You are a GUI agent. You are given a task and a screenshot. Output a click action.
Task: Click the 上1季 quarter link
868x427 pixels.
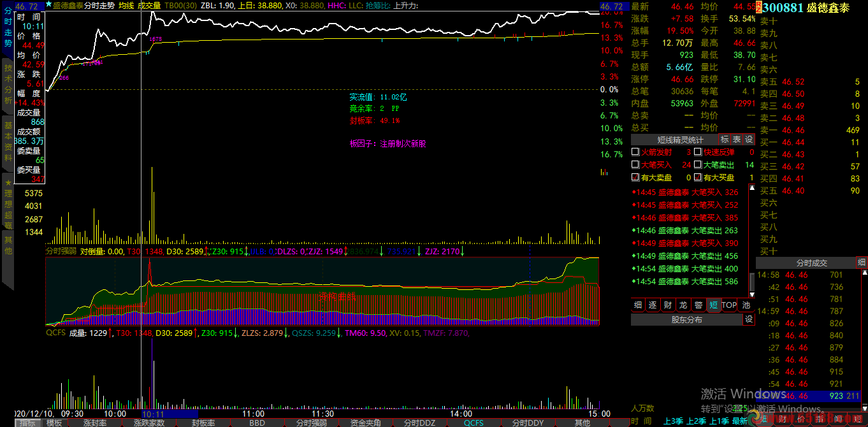coord(718,421)
